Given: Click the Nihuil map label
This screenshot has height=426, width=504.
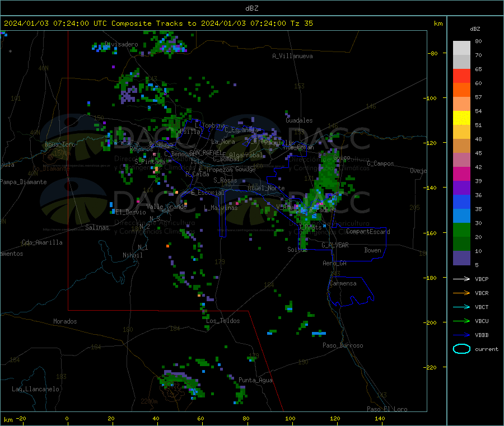Looking at the screenshot, I should click(133, 255).
